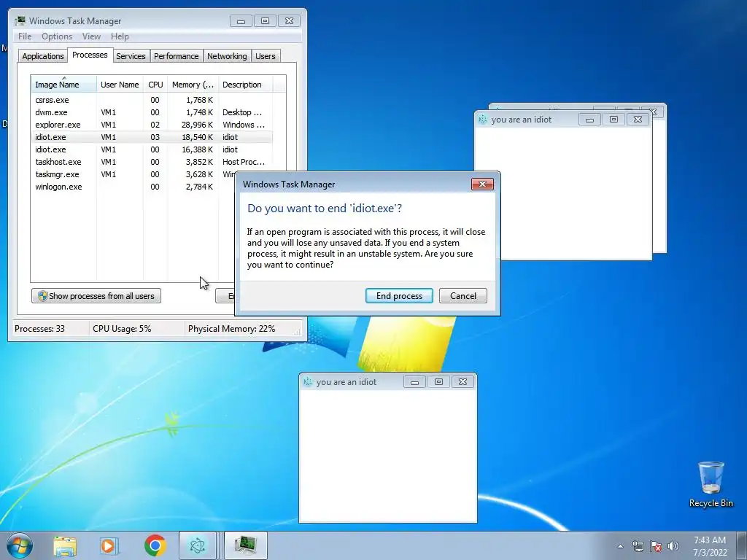Close the lower 'you are an idiot' window

point(462,382)
